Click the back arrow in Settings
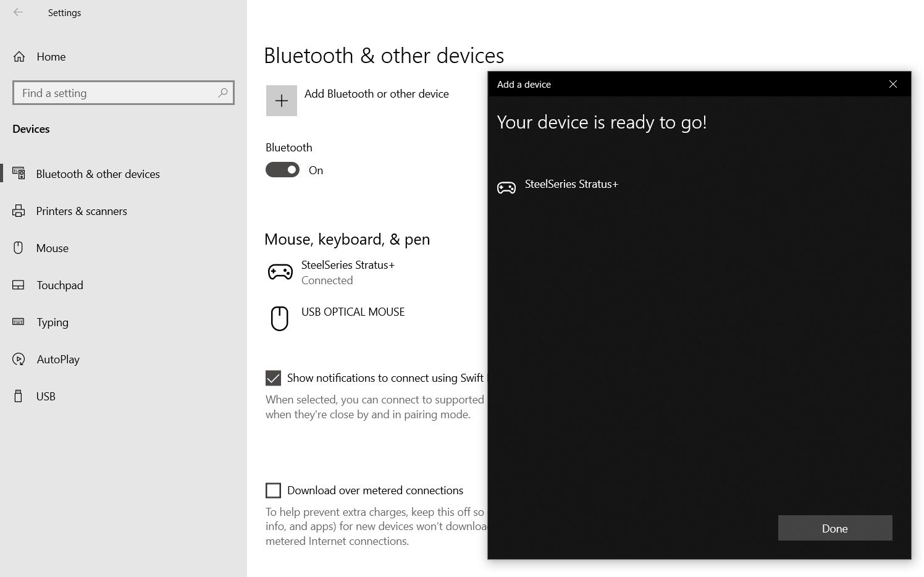 [x=18, y=12]
